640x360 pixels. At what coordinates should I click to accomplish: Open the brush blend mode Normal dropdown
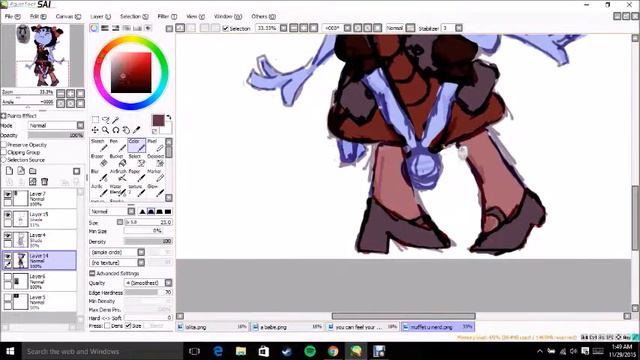click(x=112, y=211)
